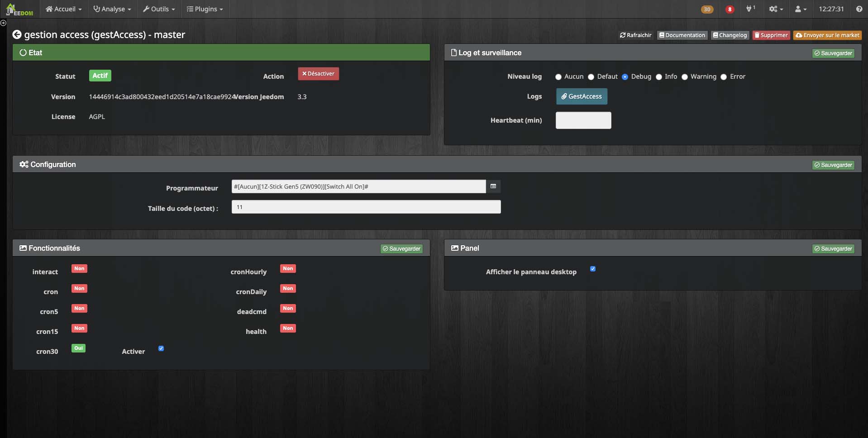868x438 pixels.
Task: Click the Etat panel header
Action: tap(221, 52)
